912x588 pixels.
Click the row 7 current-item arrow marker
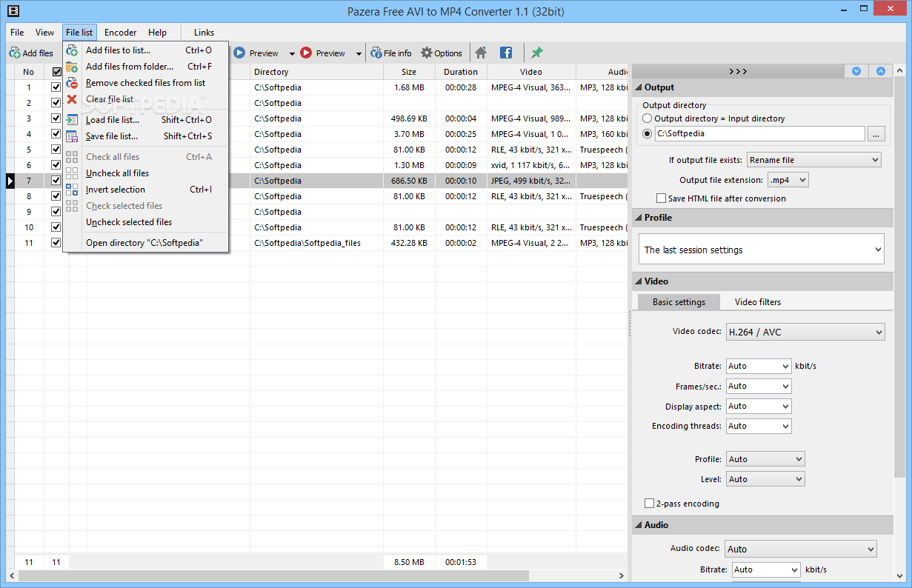(10, 181)
